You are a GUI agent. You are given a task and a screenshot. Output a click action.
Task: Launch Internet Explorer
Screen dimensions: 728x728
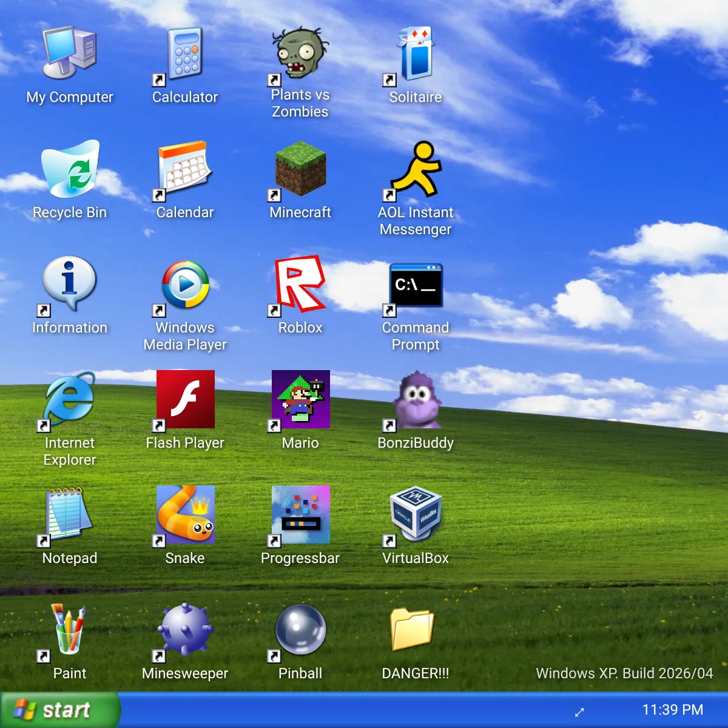pyautogui.click(x=69, y=400)
